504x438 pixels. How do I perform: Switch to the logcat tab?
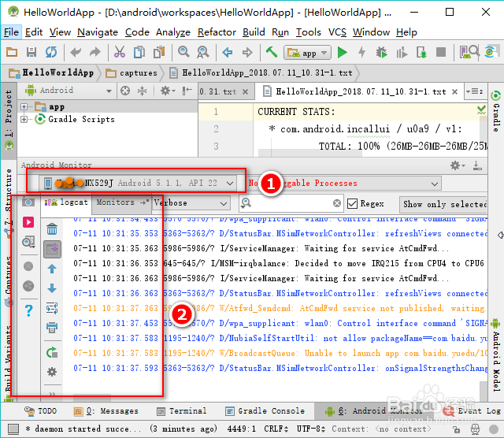coord(66,202)
